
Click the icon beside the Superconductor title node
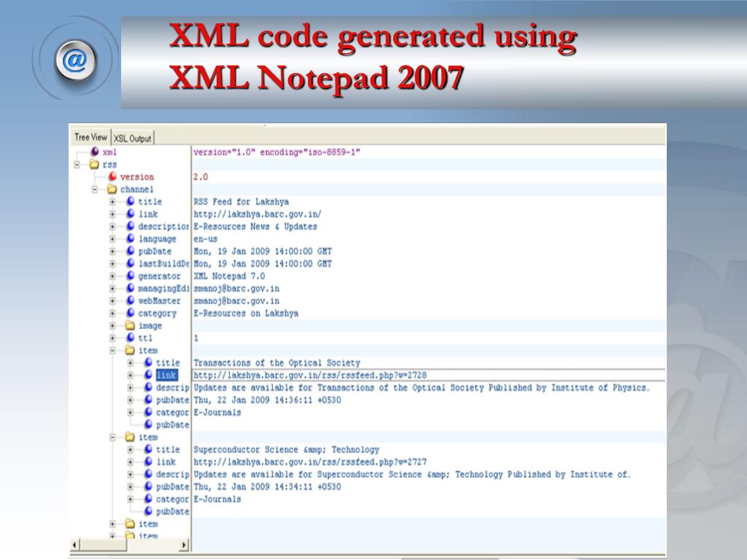click(x=148, y=449)
